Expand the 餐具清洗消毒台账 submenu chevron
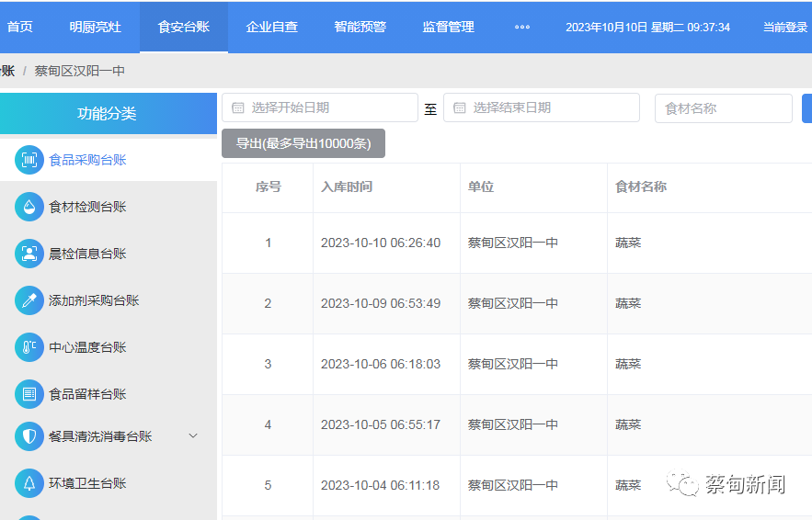 (x=193, y=435)
